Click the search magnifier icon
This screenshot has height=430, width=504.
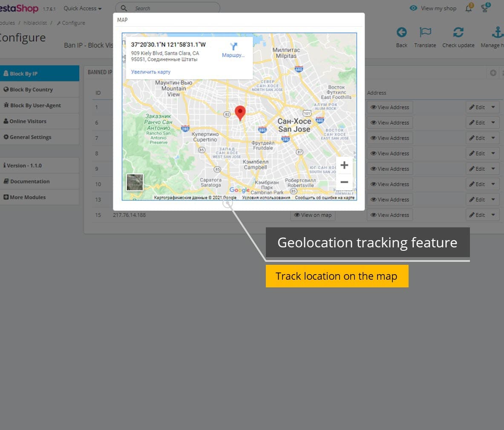(124, 8)
